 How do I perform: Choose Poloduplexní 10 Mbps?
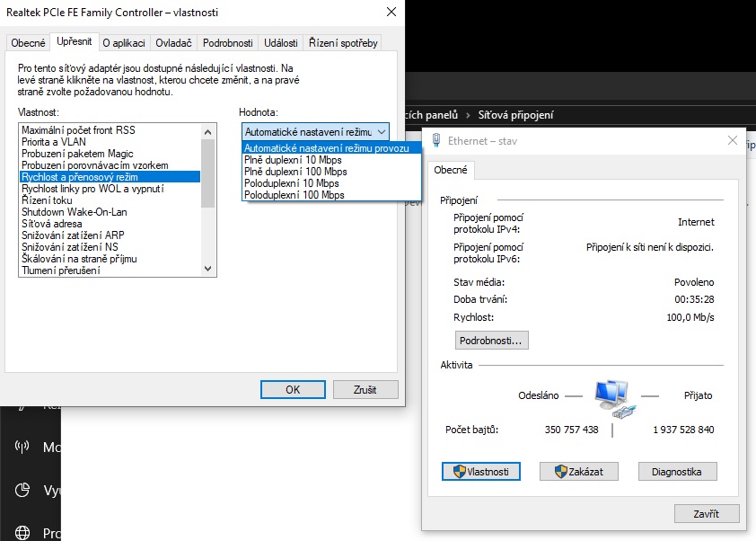tap(331, 183)
